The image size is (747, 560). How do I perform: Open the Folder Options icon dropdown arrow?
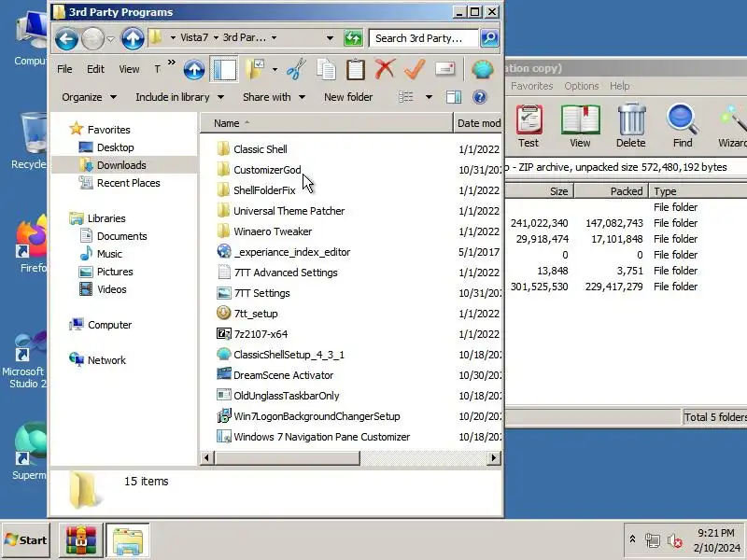pos(275,69)
